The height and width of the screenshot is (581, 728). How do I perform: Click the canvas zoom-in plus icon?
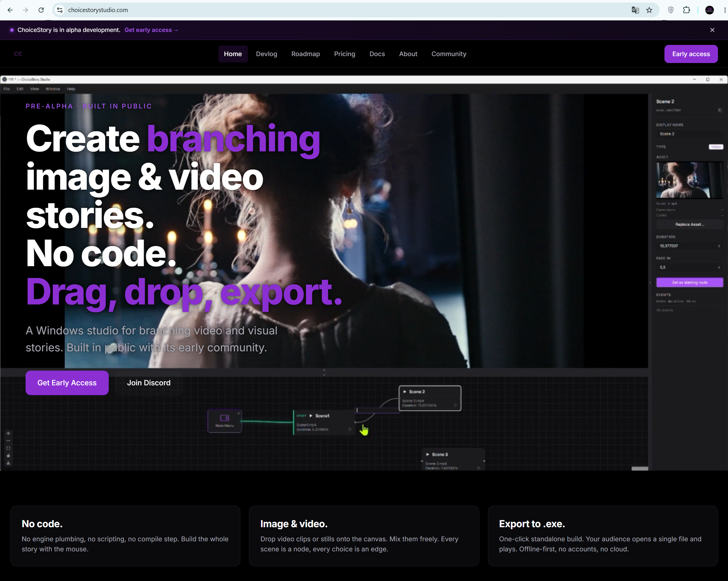(8, 433)
